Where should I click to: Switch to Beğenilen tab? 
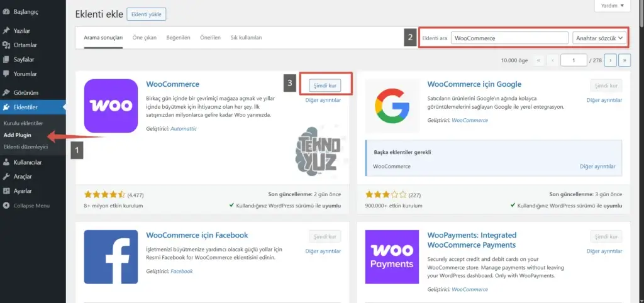pyautogui.click(x=178, y=38)
